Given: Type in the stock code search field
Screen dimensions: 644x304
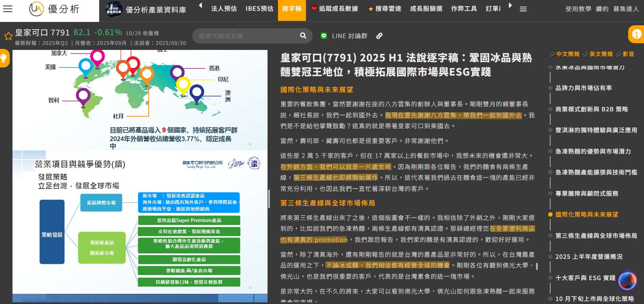Looking at the screenshot, I should click(x=246, y=36).
